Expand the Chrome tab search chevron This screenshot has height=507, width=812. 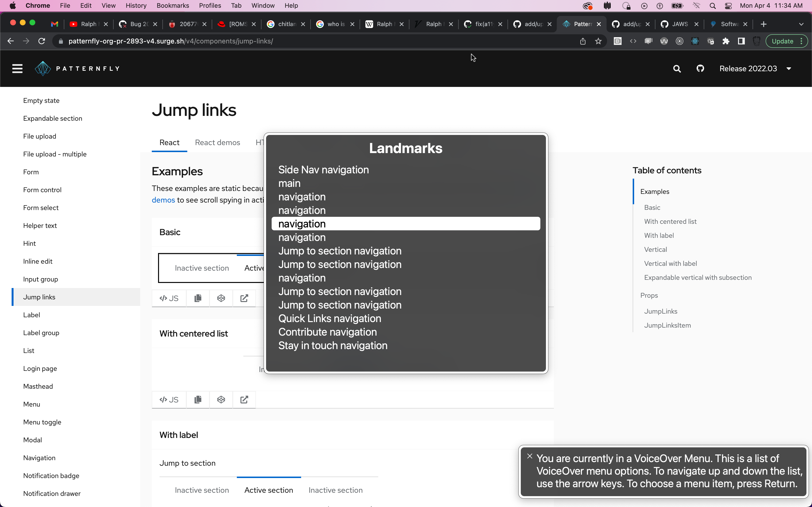pos(801,24)
